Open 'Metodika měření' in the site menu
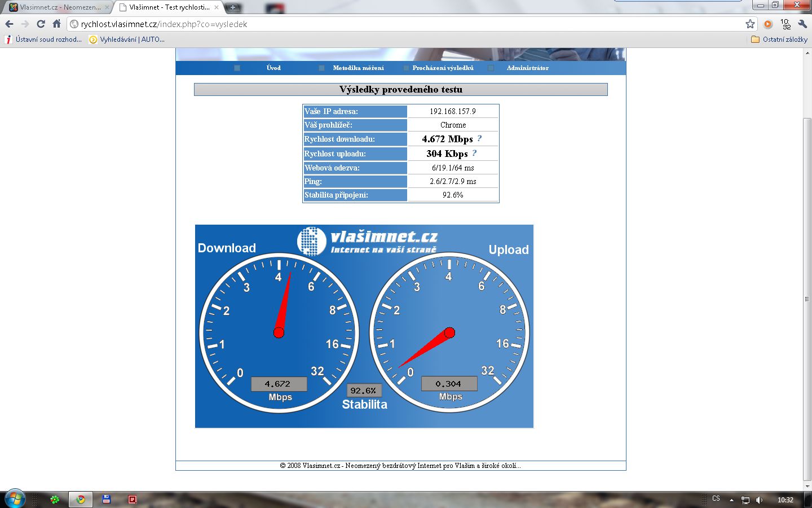 (x=358, y=68)
